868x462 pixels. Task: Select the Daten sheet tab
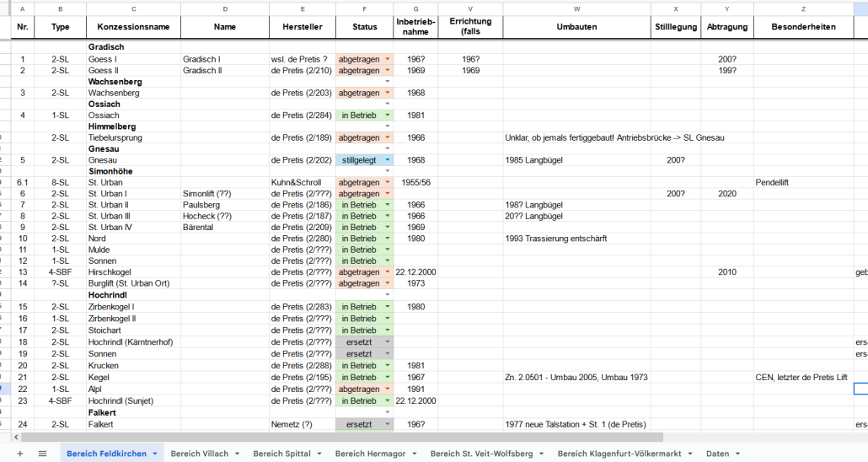[717, 454]
